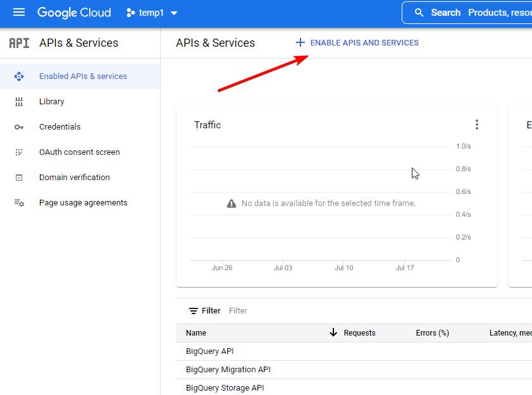Click the 0.6/s axis value
This screenshot has height=395, width=532.
coord(463,191)
